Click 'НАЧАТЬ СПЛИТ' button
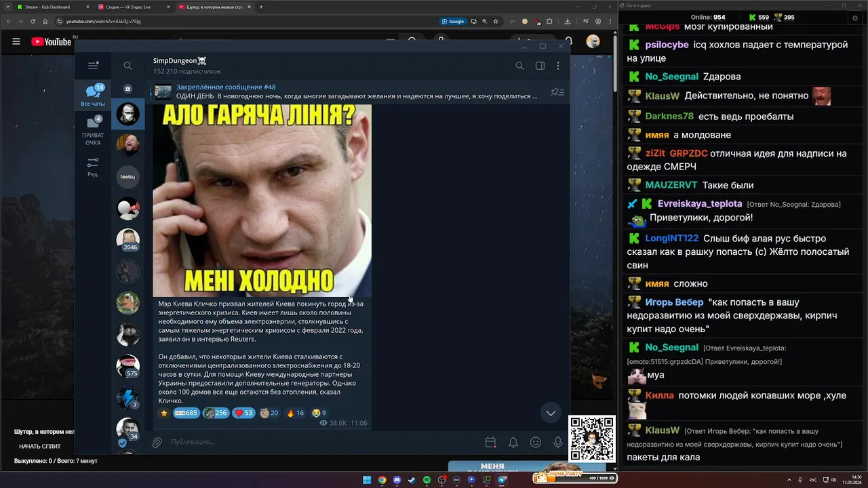Viewport: 868px width, 488px height. point(40,446)
